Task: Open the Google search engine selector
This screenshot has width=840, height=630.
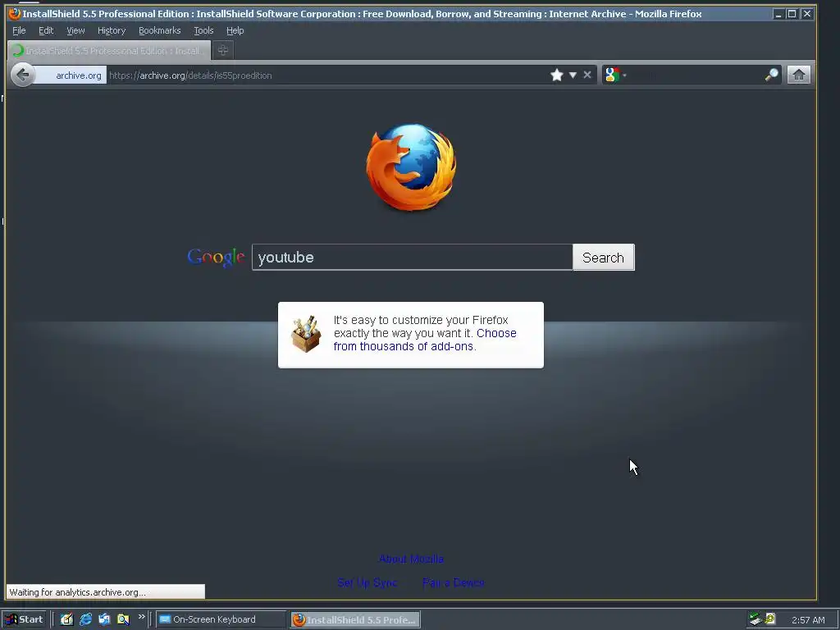Action: 615,75
